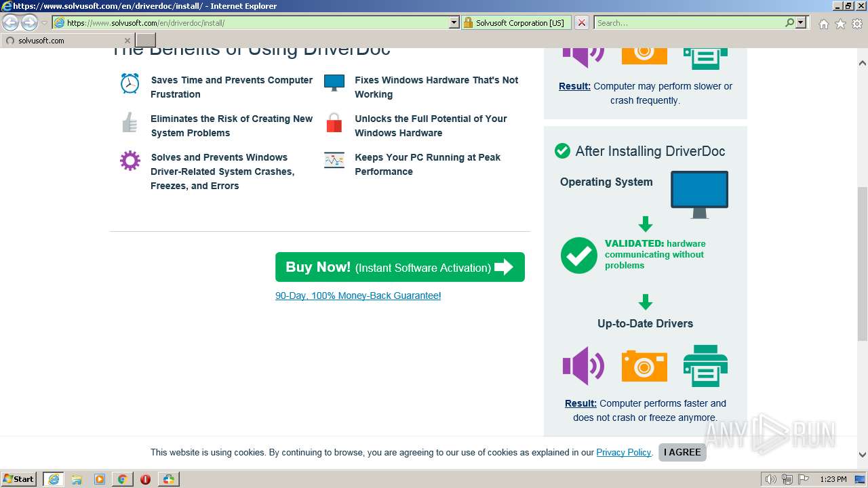Close the solvusoft.com tab
Screen dimensions: 868x488
tap(127, 41)
